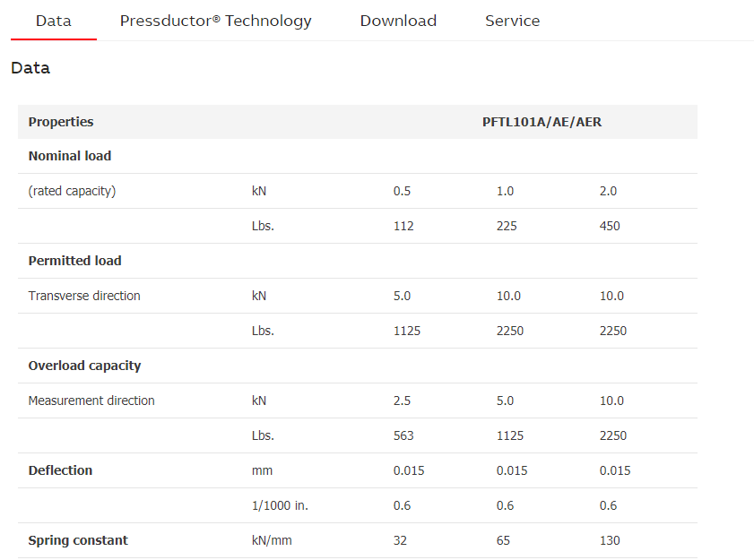The image size is (754, 560).
Task: Click the 450 Lbs. nominal load value
Action: tap(610, 226)
